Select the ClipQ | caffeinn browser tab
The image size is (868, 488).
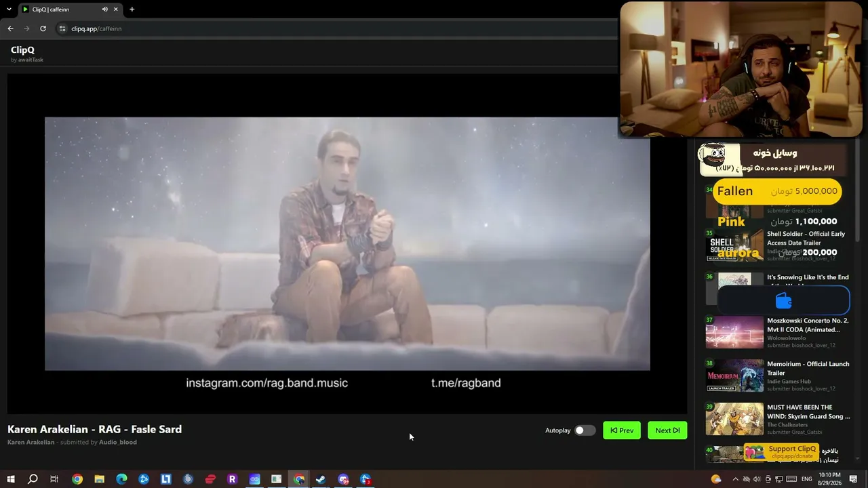[69, 9]
